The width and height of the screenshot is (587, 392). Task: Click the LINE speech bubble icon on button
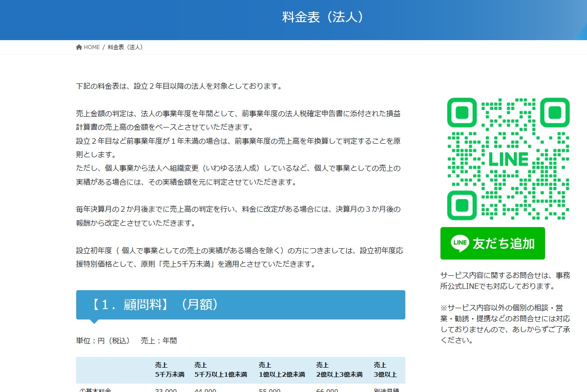pos(460,243)
